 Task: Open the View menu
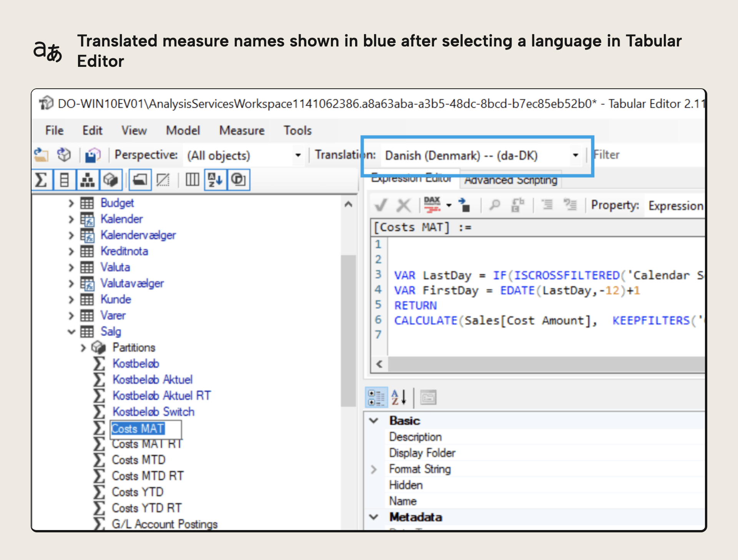coord(134,131)
